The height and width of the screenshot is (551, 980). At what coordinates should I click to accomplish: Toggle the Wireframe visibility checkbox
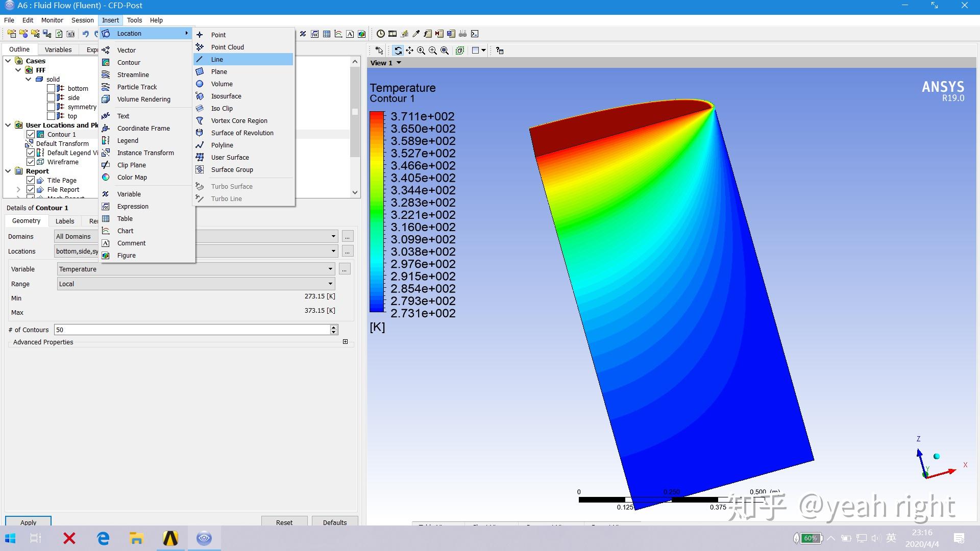coord(31,162)
